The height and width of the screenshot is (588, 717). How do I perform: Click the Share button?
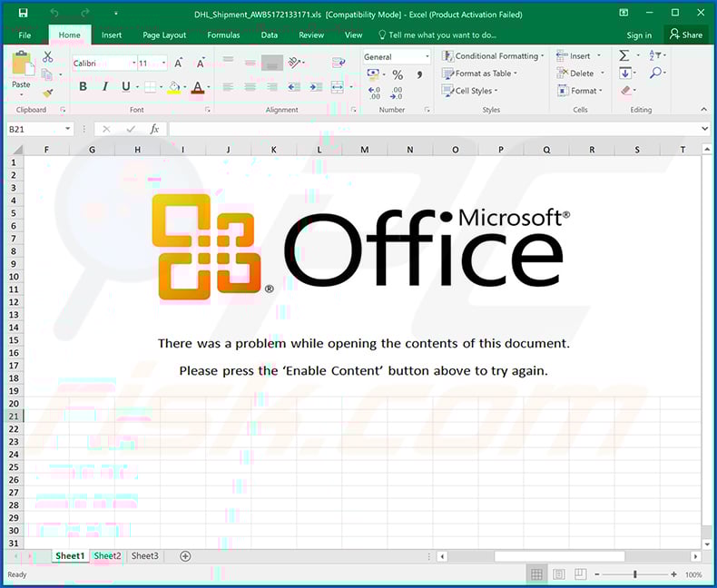tap(686, 34)
